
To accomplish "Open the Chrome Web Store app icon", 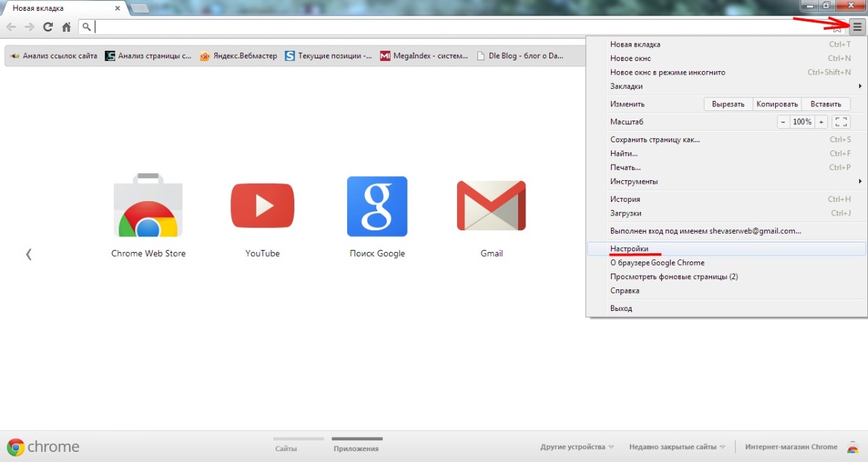I will [x=148, y=207].
